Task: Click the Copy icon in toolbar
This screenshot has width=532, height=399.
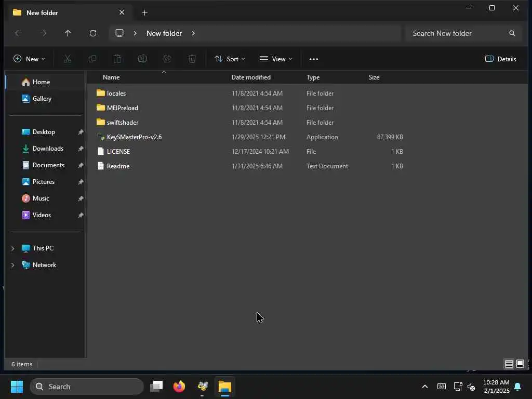Action: 92,59
